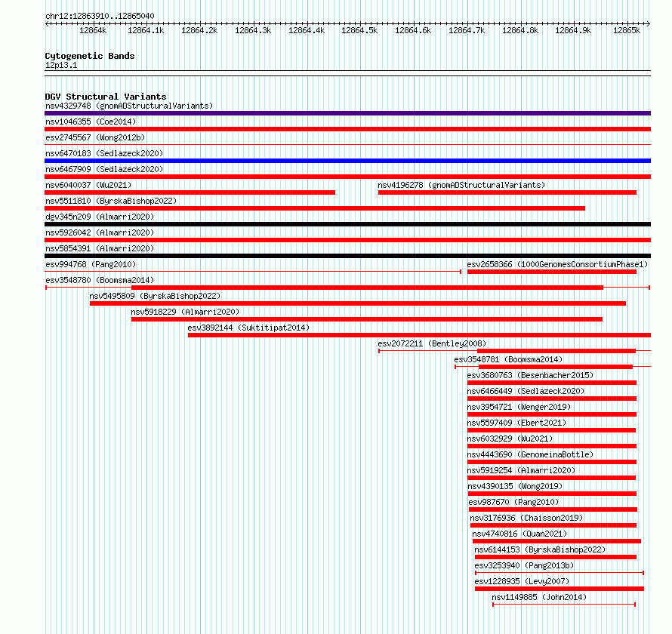The image size is (672, 634).
Task: Click esv3548780 (Boomsma2014) label
Action: 100,280
